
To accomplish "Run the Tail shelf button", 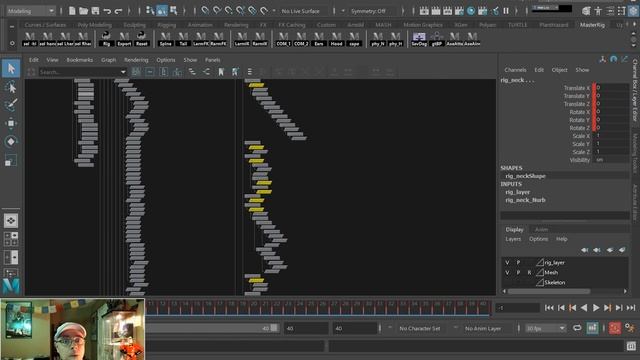I will pyautogui.click(x=183, y=39).
